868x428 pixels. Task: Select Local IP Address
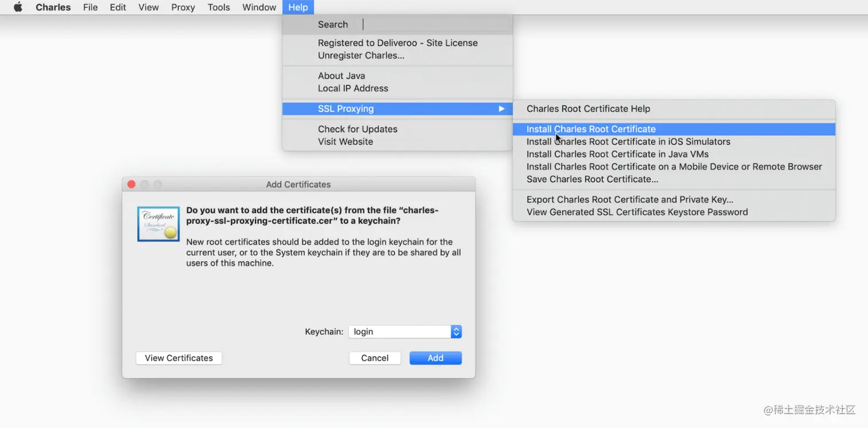pos(397,88)
